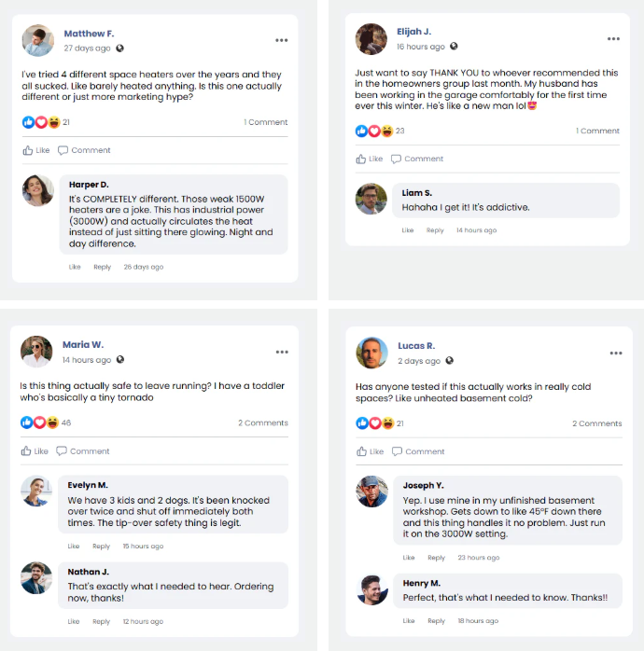
Task: Click the Comment icon on Lucas R.'s post
Action: (398, 451)
